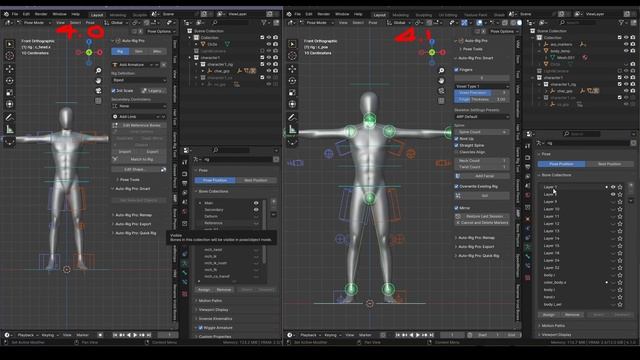The height and width of the screenshot is (360, 640).
Task: Click the pan hand icon in right viewport
Action: pyautogui.click(x=441, y=80)
